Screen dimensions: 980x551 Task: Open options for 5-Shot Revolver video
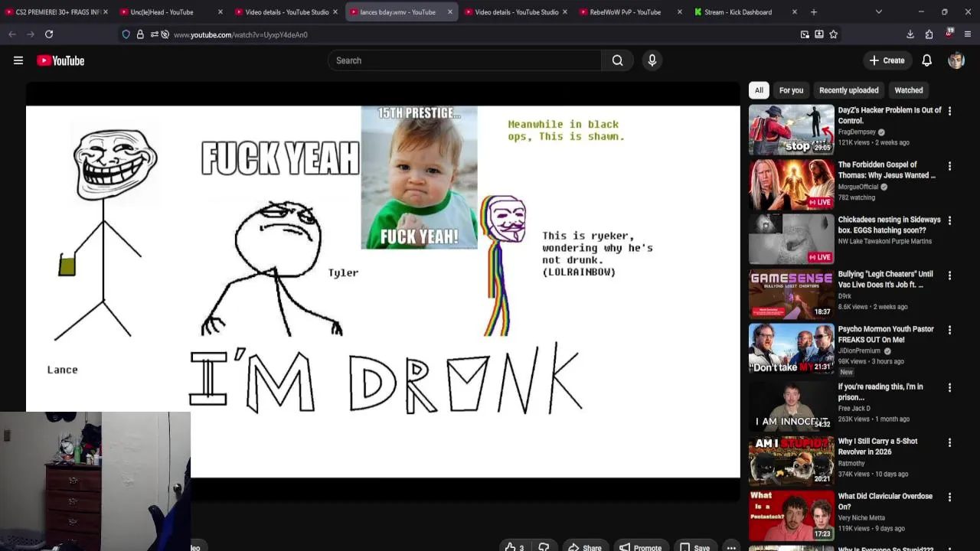coord(949,442)
